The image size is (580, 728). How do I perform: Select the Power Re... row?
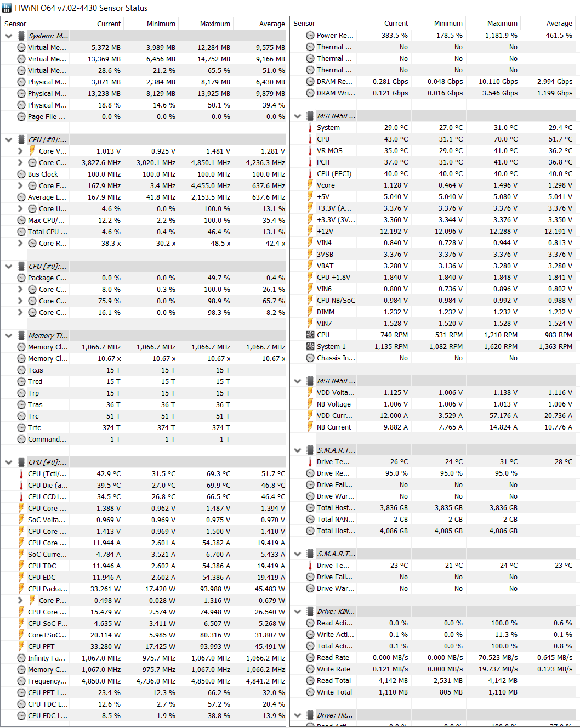point(433,35)
